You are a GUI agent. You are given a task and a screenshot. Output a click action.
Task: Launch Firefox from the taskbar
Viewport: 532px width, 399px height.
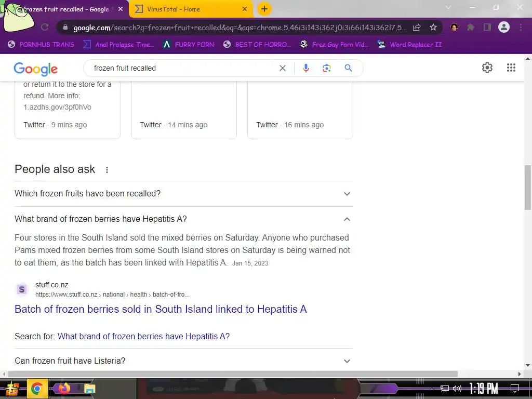pos(64,389)
